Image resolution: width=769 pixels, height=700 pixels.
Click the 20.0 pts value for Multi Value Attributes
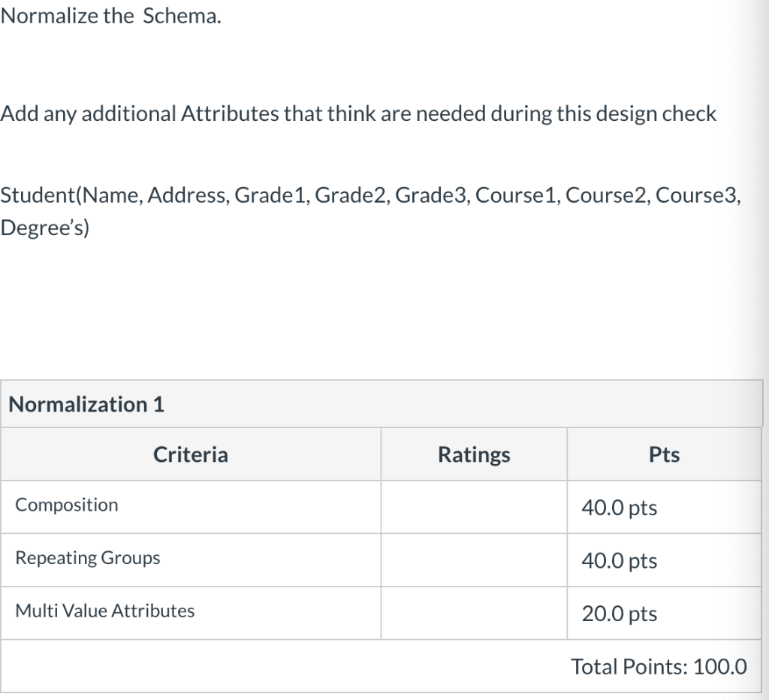(619, 614)
